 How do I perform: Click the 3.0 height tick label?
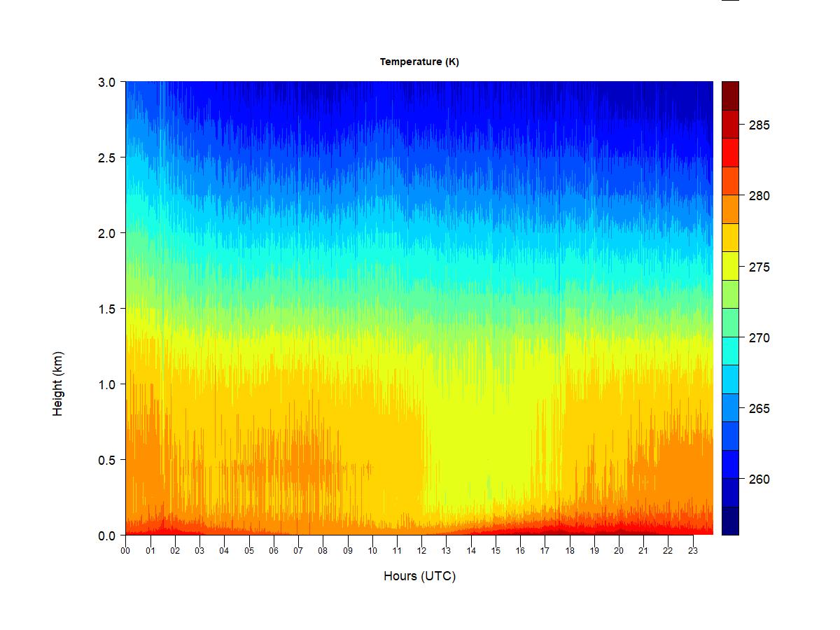(106, 82)
